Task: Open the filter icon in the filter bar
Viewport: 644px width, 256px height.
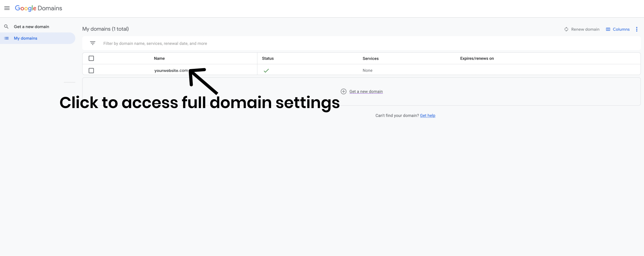Action: 93,43
